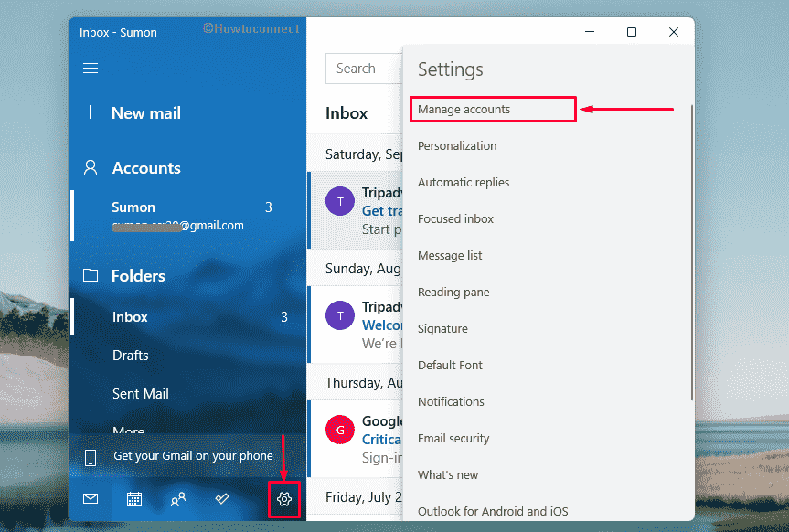The image size is (789, 532).
Task: Expand More to show additional folders
Action: point(128,428)
